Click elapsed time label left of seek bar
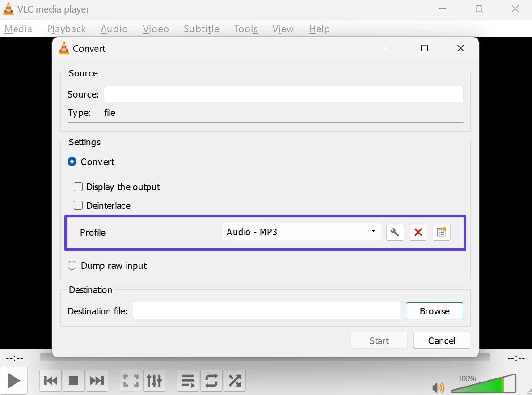 [x=15, y=358]
